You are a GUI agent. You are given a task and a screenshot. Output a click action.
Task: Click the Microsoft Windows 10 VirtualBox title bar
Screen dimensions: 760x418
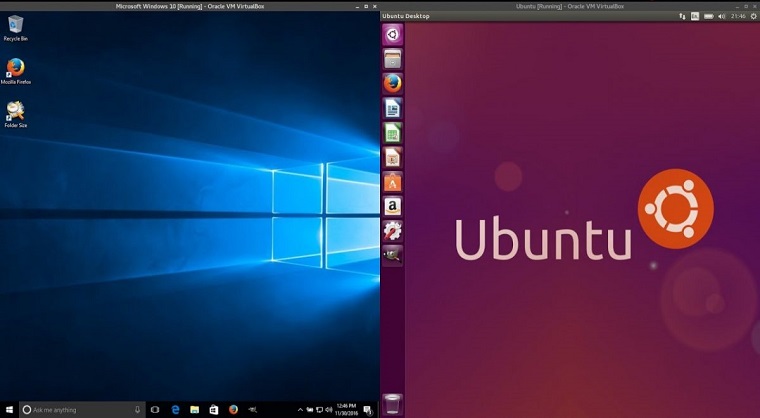[x=190, y=6]
